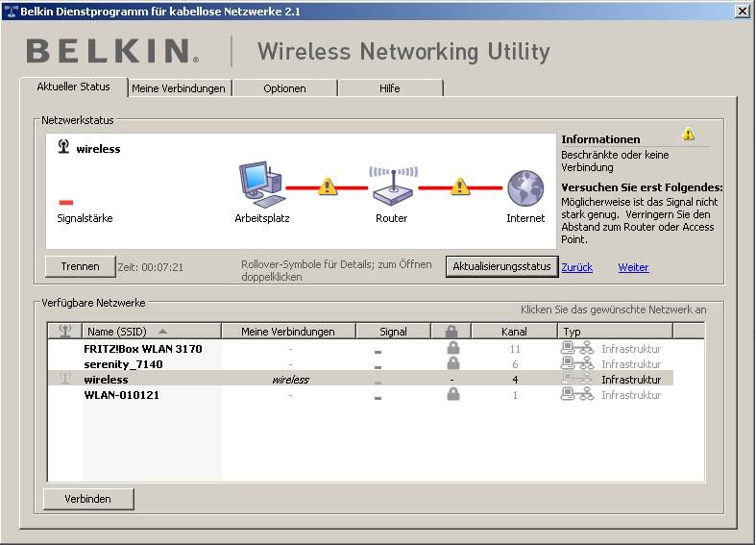Image resolution: width=756 pixels, height=545 pixels.
Task: Click lock icon in serenity_7140 row
Action: pos(452,362)
